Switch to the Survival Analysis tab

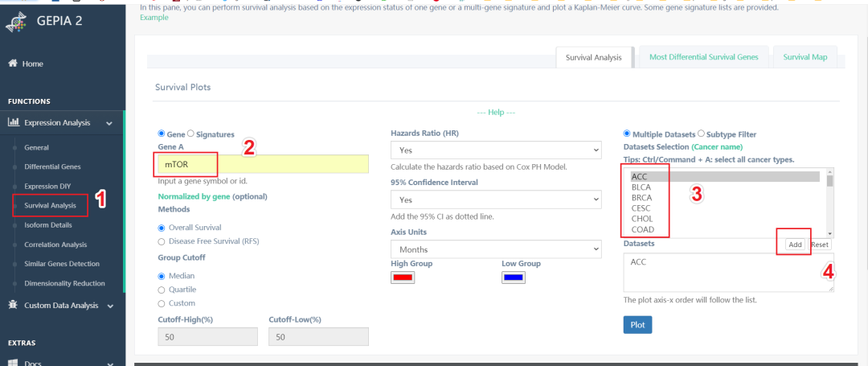[593, 57]
